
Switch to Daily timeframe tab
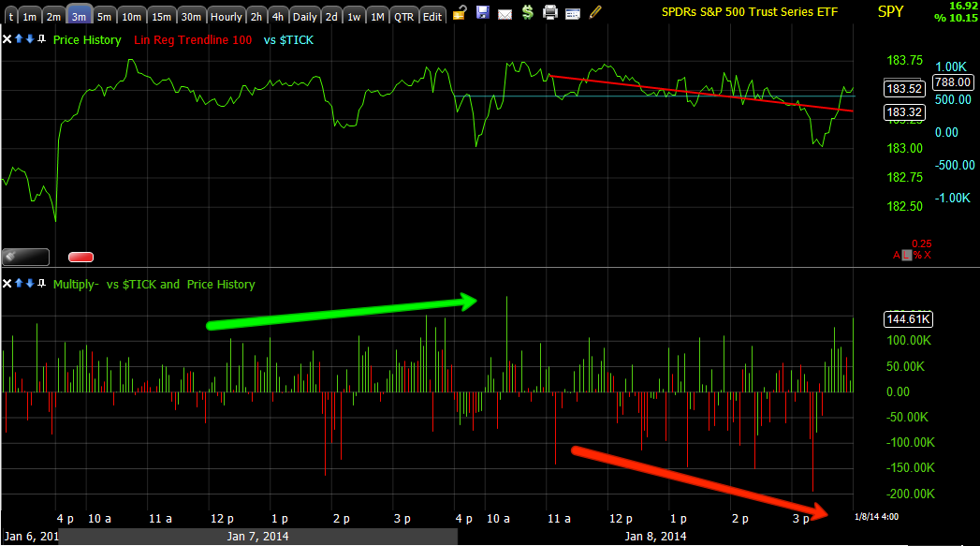tap(304, 16)
